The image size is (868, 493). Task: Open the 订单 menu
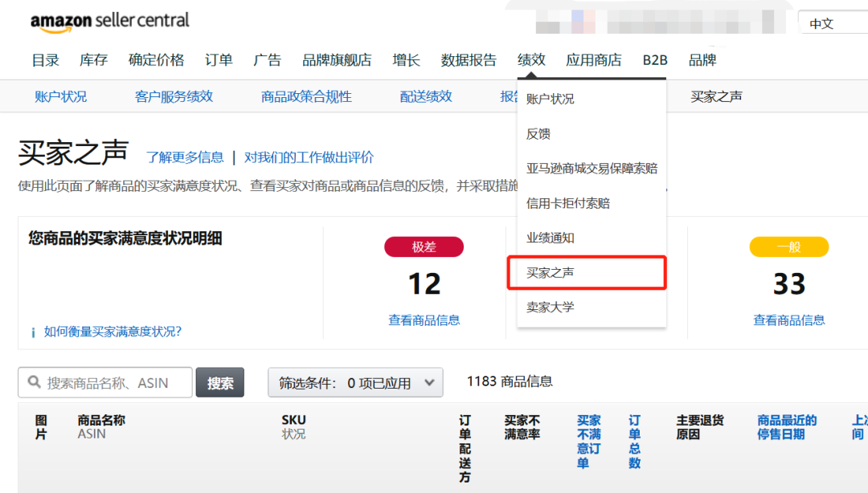[219, 59]
